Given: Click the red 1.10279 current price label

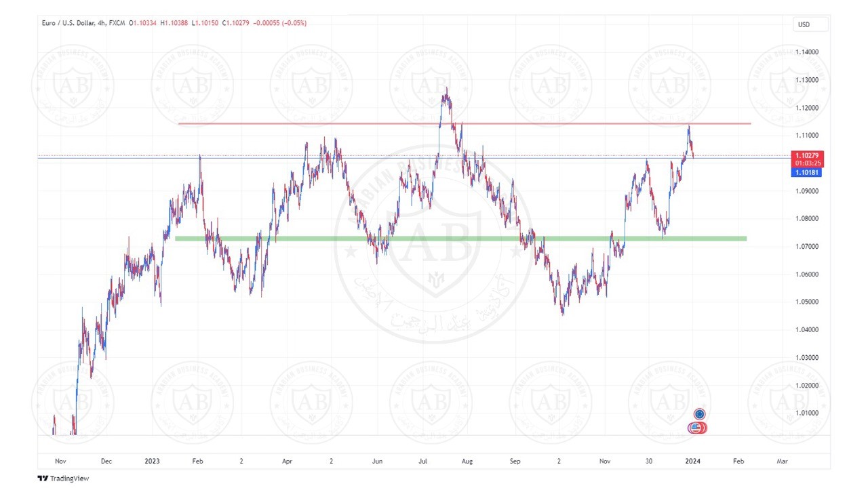Looking at the screenshot, I should pyautogui.click(x=808, y=156).
